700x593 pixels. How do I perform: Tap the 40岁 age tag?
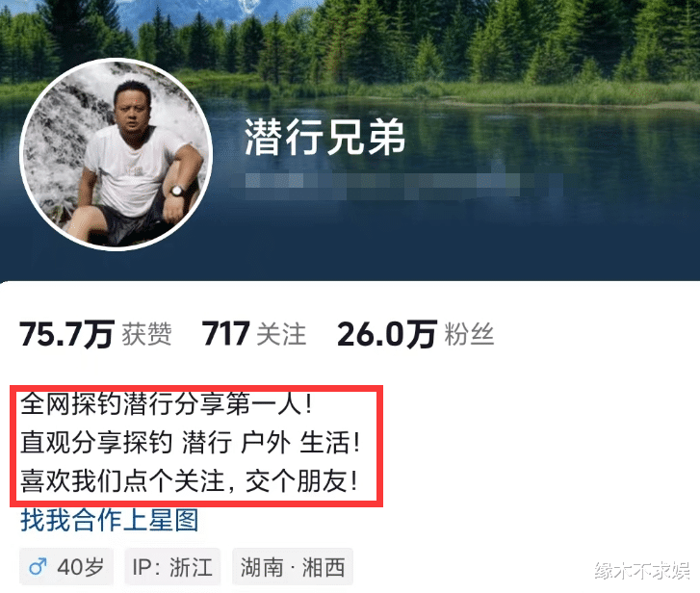click(66, 567)
